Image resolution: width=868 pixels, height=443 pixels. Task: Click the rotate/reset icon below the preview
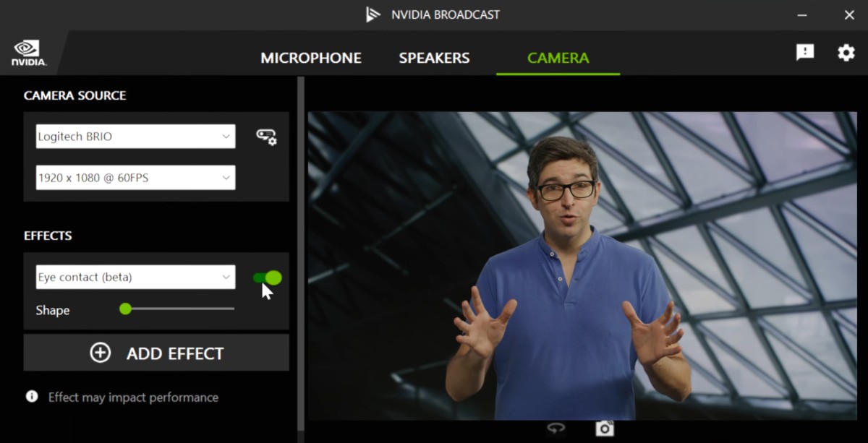(556, 427)
